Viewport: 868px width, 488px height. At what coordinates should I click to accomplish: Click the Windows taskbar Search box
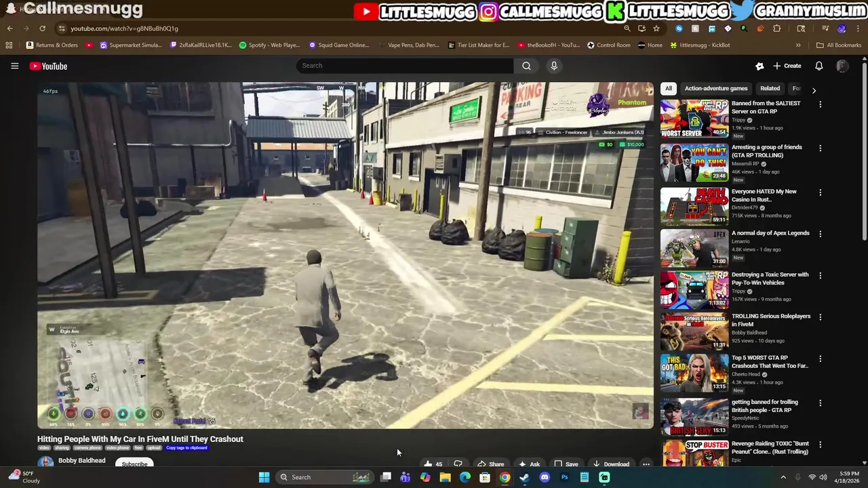[325, 477]
